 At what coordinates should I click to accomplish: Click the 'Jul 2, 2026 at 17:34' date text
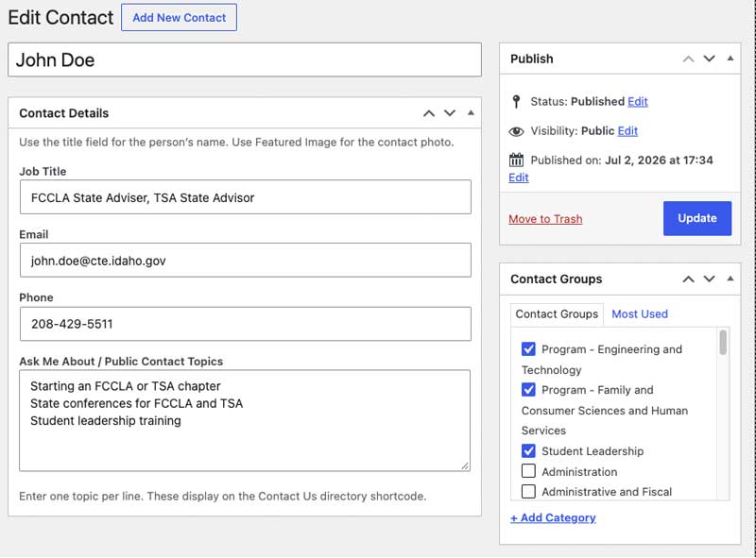pyautogui.click(x=659, y=160)
